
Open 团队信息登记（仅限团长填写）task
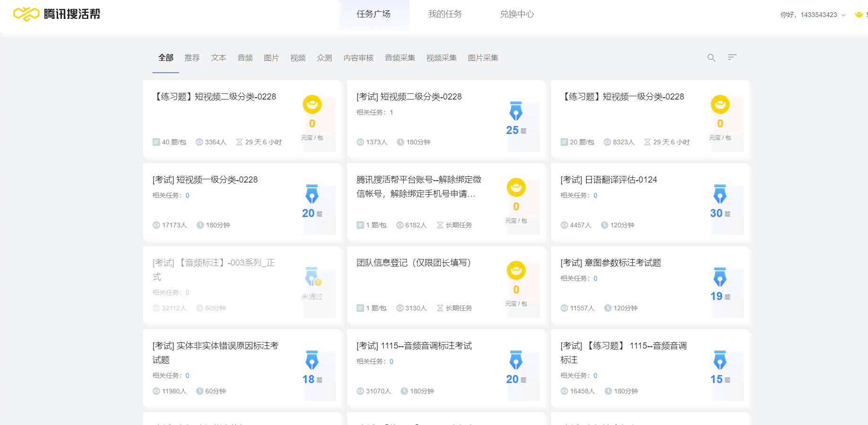416,263
